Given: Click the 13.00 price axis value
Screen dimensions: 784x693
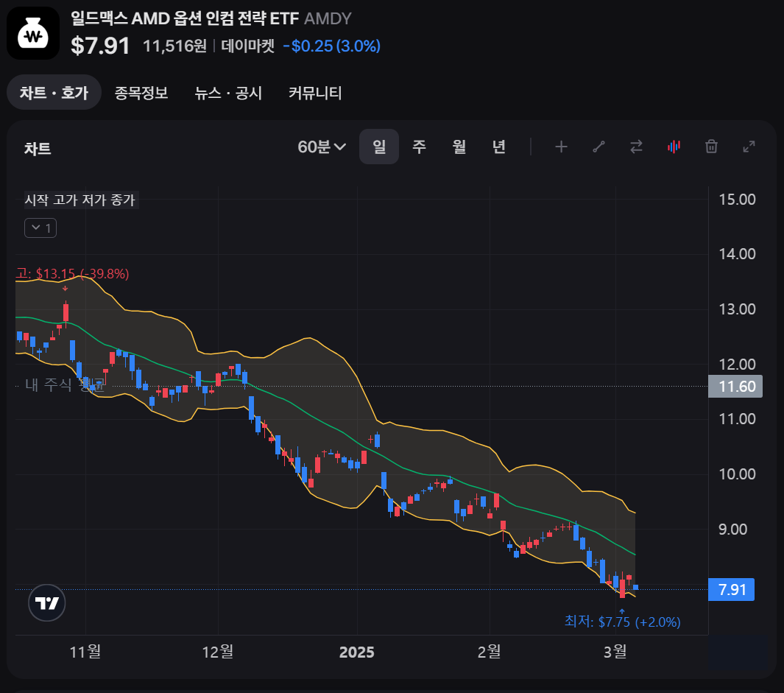Looking at the screenshot, I should (737, 309).
